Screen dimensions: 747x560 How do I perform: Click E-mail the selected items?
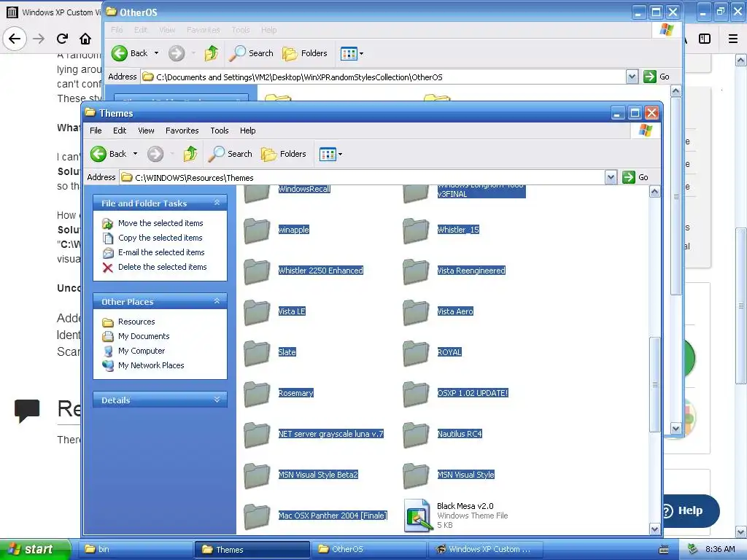pyautogui.click(x=161, y=252)
